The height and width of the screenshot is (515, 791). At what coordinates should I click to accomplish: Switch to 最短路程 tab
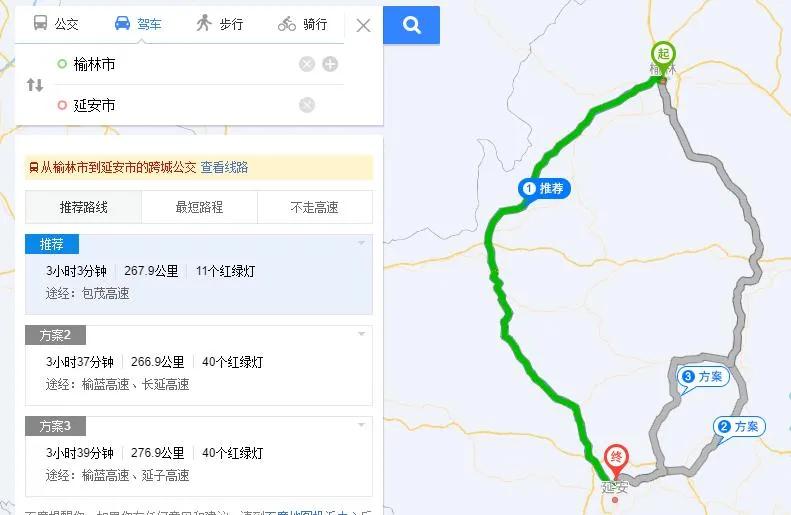[199, 207]
